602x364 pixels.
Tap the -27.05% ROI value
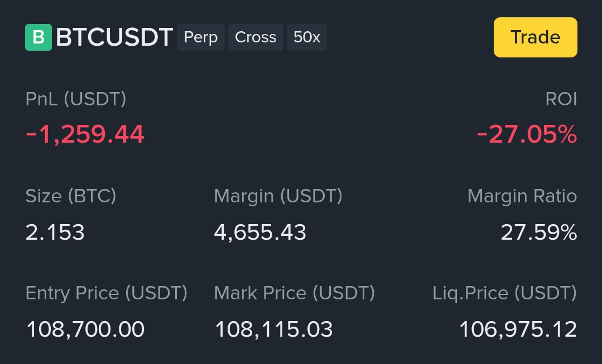527,134
